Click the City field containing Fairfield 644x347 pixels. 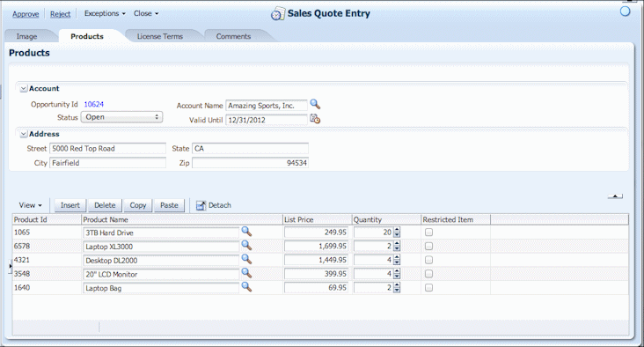[x=107, y=163]
